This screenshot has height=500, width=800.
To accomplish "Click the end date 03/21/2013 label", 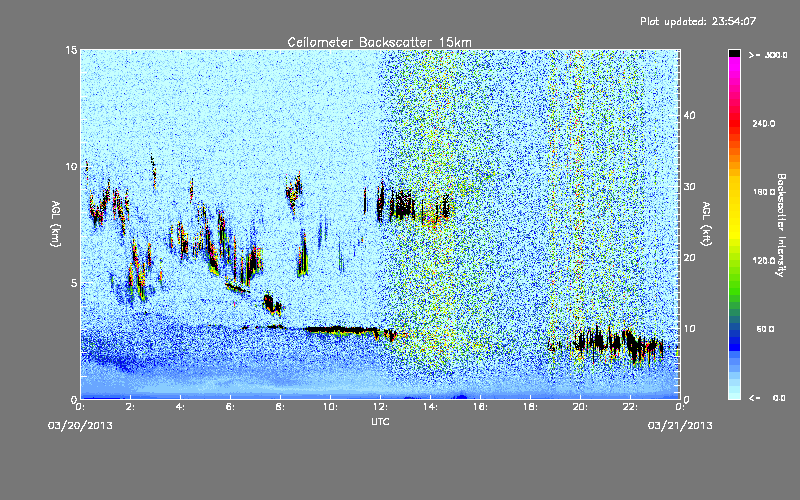I will [680, 426].
